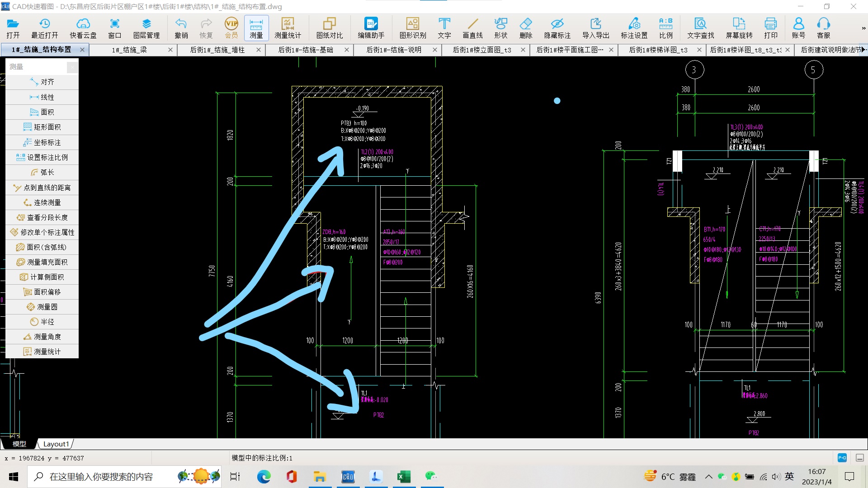This screenshot has height=488, width=868.
Task: Select the 文字 text tool
Action: coord(444,28)
